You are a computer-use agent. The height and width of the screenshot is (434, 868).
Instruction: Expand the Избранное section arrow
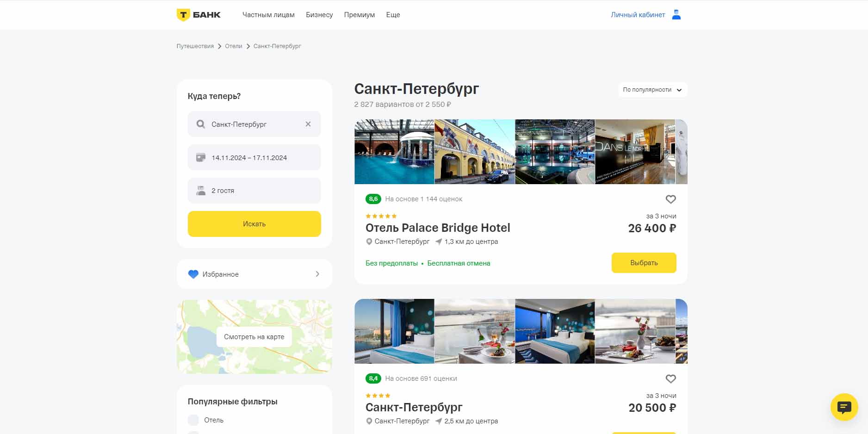pyautogui.click(x=317, y=274)
